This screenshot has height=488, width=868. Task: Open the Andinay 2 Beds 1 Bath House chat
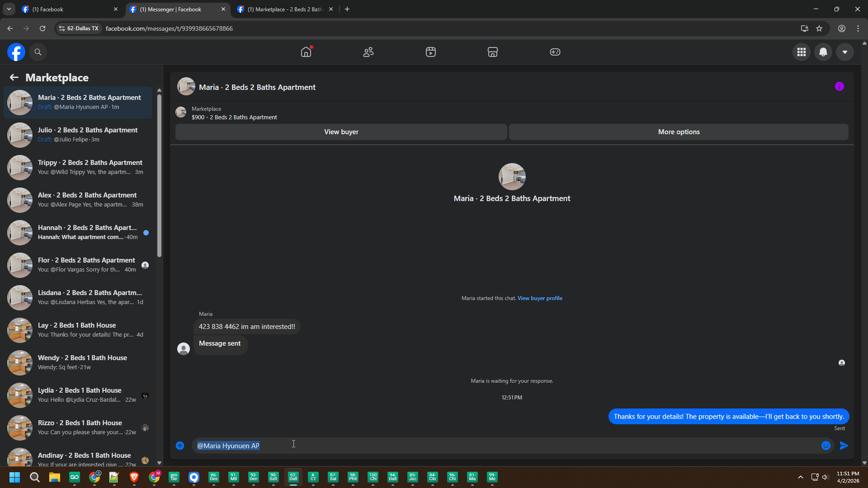click(78, 455)
